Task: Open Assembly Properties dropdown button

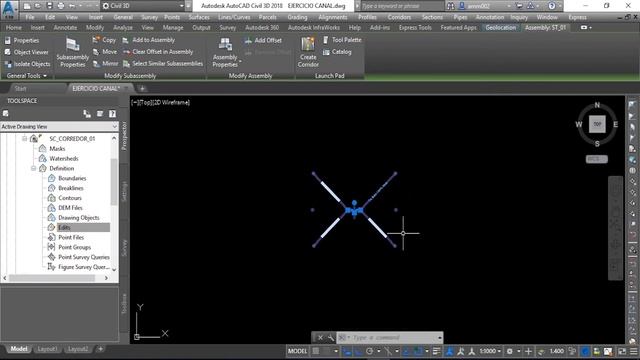Action: 225,53
